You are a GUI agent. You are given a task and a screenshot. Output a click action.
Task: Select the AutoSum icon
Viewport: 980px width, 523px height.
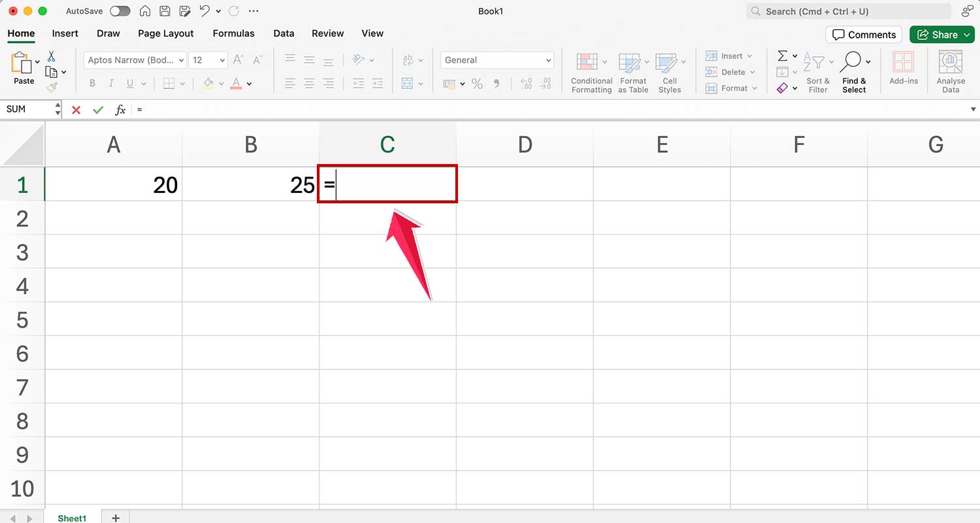[782, 56]
